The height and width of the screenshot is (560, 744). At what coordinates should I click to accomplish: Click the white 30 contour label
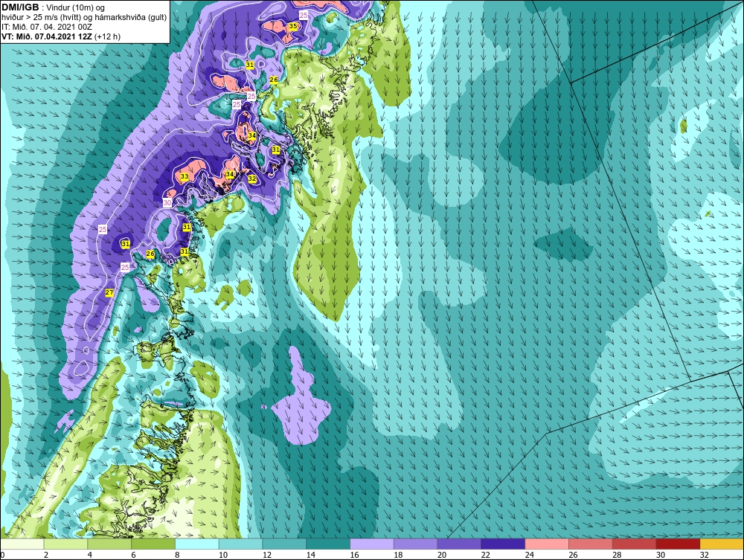coord(167,202)
